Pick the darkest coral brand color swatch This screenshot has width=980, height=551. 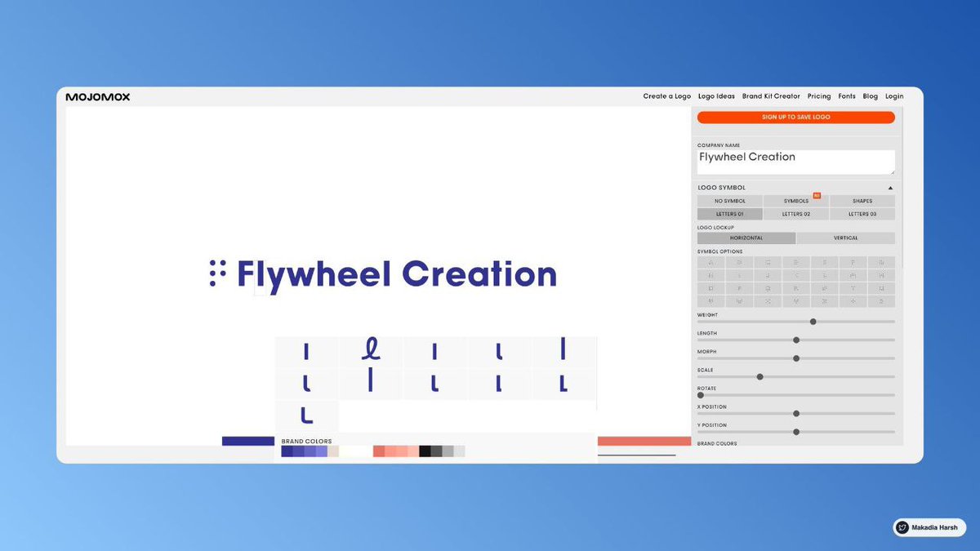pyautogui.click(x=379, y=451)
